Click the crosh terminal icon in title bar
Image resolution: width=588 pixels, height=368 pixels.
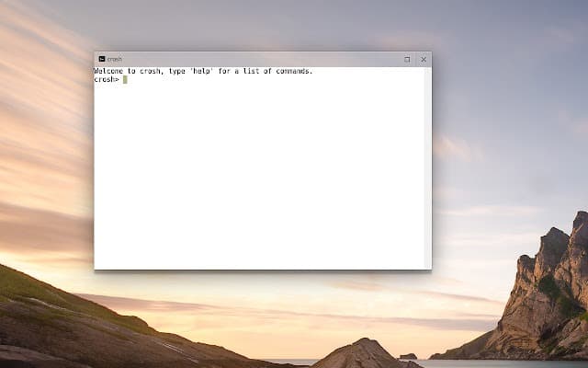[102, 59]
